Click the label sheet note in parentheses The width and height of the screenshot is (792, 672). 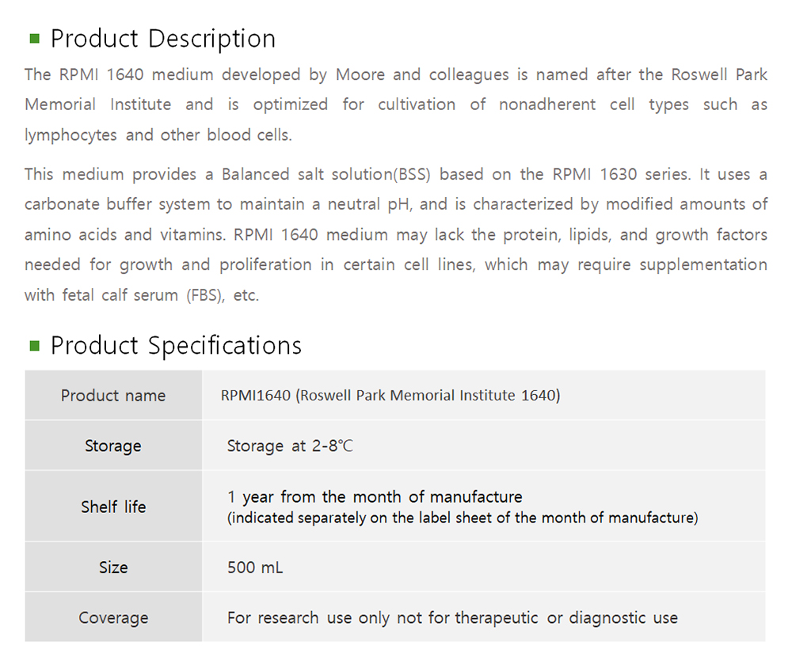(x=463, y=518)
